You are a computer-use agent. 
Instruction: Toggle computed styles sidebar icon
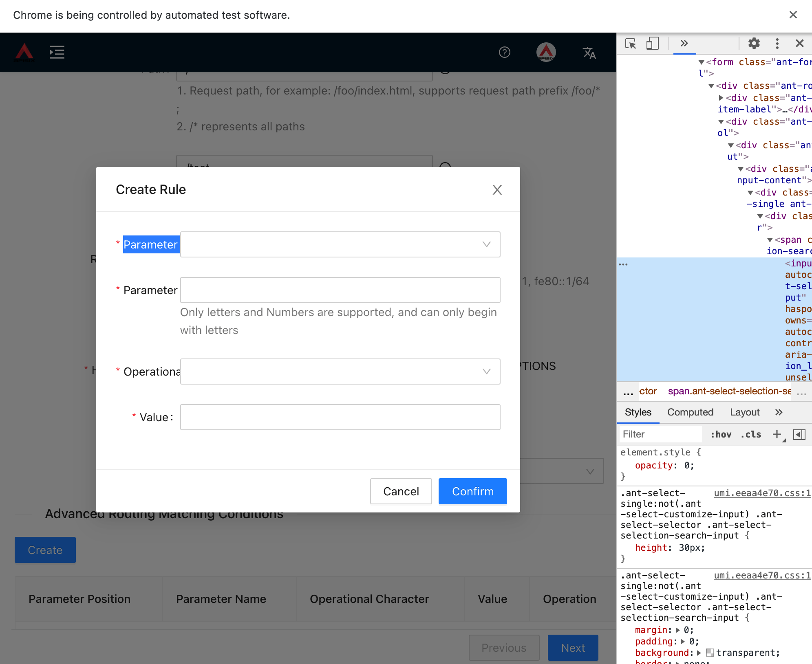[x=799, y=434]
